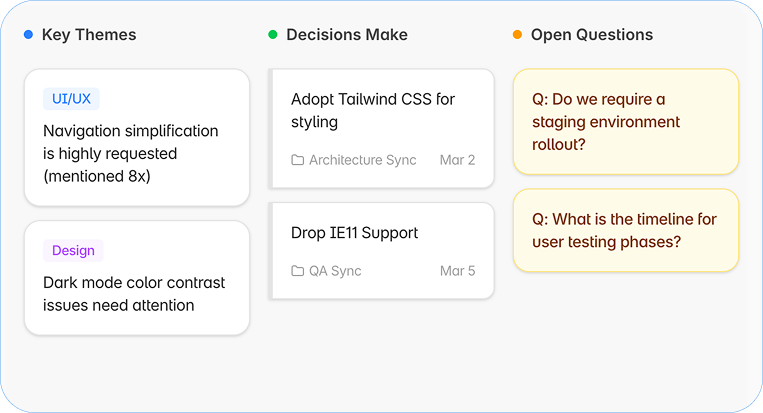Open the staging environment rollout question

[626, 122]
